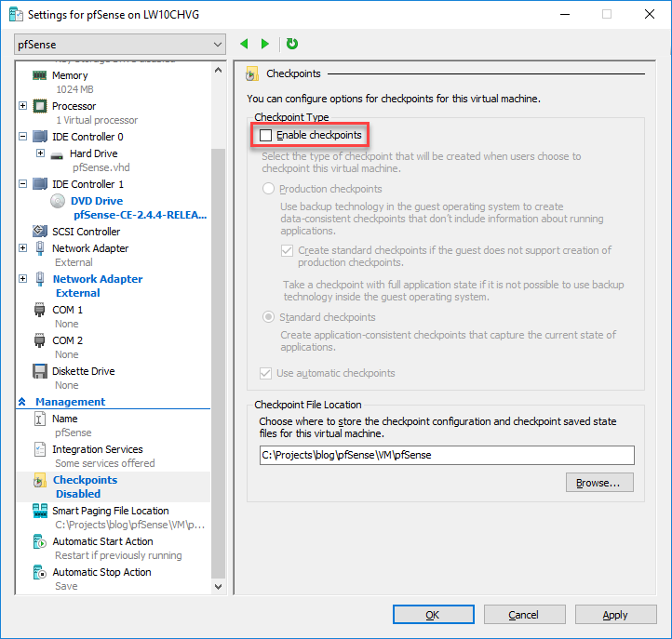Select Diskette Drive in the list

84,371
